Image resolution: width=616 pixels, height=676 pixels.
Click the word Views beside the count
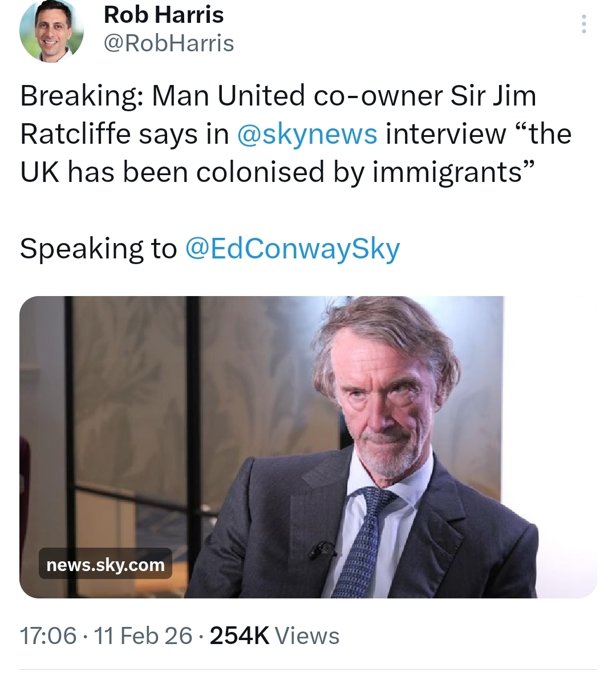click(x=307, y=636)
